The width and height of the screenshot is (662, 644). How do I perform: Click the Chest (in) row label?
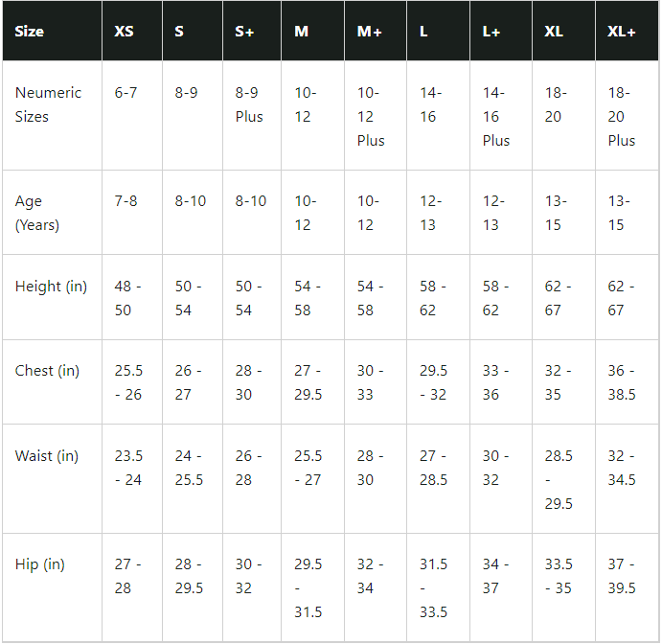47,371
